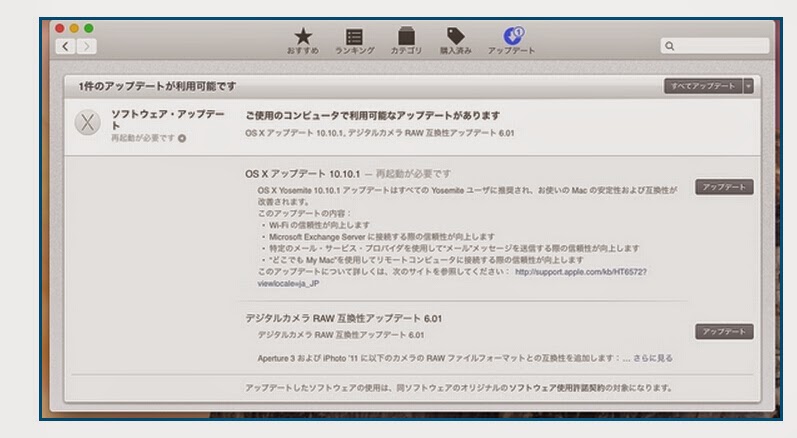Zoom the window with the green button
797x438 pixels.
(87, 28)
